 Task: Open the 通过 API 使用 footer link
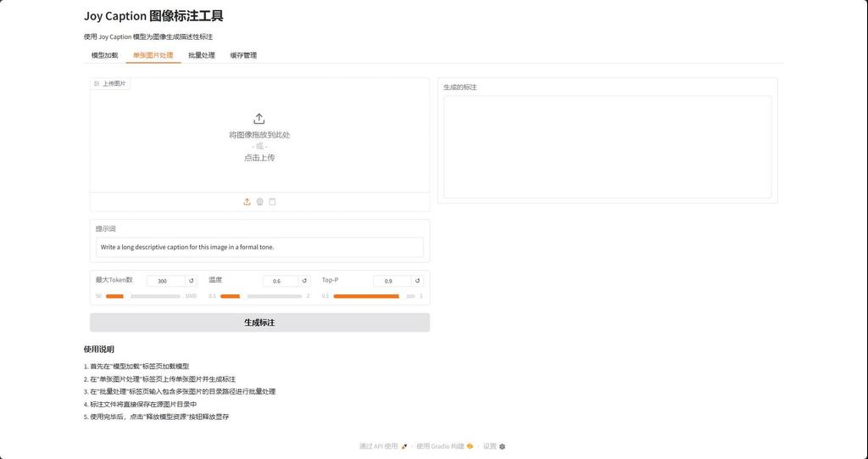point(383,446)
